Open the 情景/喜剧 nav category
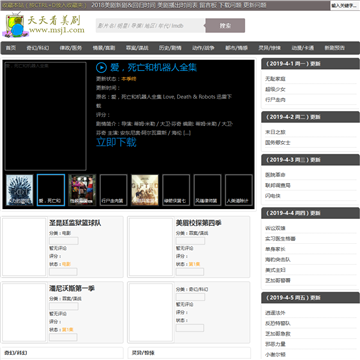Screen dimensions: 360x360 (104, 48)
